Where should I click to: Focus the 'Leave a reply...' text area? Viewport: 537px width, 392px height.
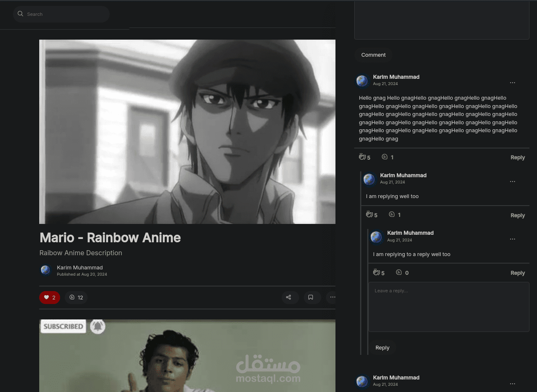[x=449, y=307]
